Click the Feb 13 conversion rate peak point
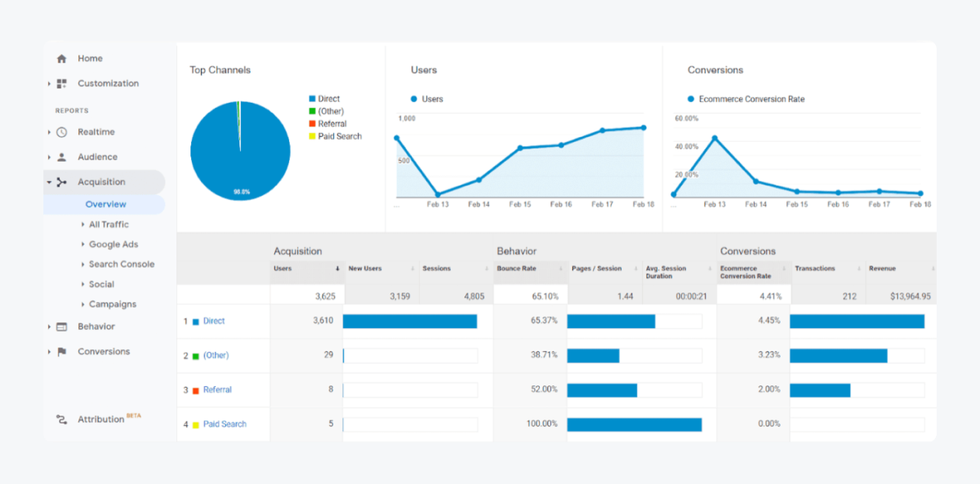This screenshot has width=980, height=484. pos(715,138)
